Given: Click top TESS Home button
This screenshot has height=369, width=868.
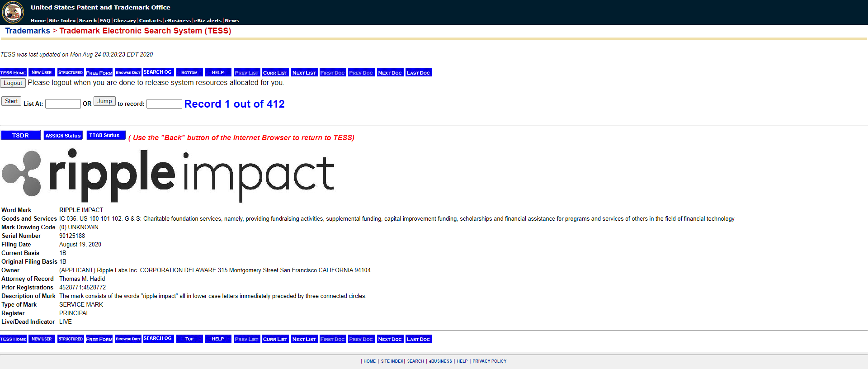Looking at the screenshot, I should tap(13, 72).
